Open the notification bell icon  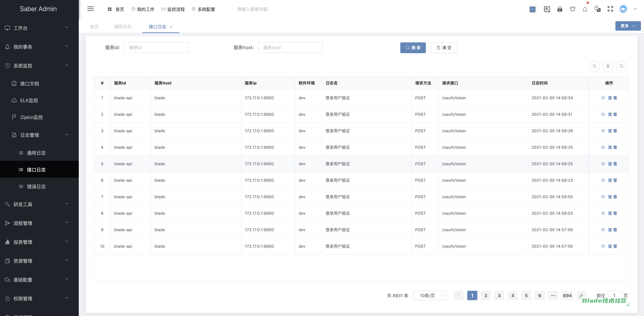585,9
